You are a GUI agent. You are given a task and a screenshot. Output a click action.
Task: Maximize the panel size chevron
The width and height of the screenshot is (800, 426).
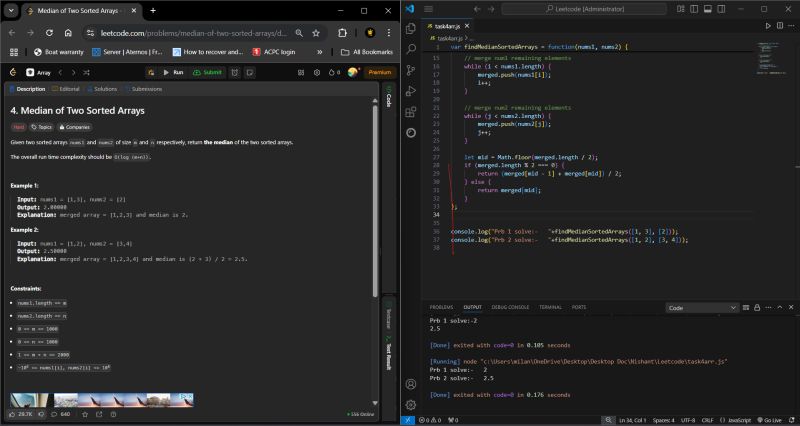pos(780,308)
